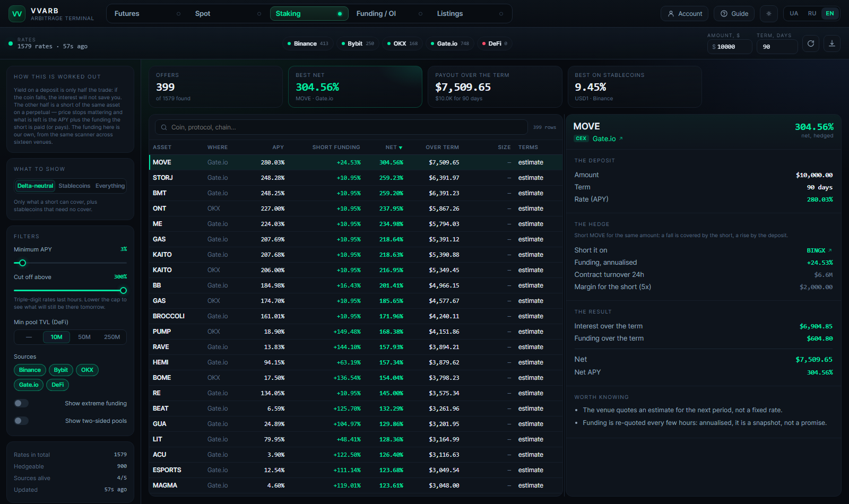The height and width of the screenshot is (504, 849).
Task: Expand the STORJ Gate.io row details
Action: (x=356, y=178)
